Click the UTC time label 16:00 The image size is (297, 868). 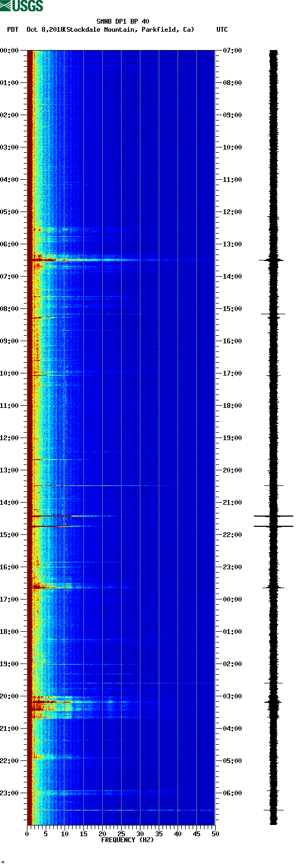click(x=232, y=341)
